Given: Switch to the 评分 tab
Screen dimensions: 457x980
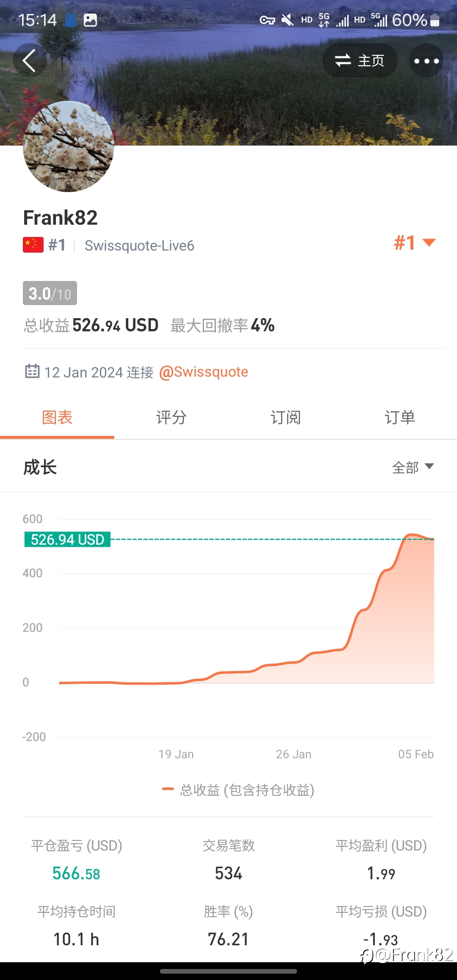Looking at the screenshot, I should 171,418.
